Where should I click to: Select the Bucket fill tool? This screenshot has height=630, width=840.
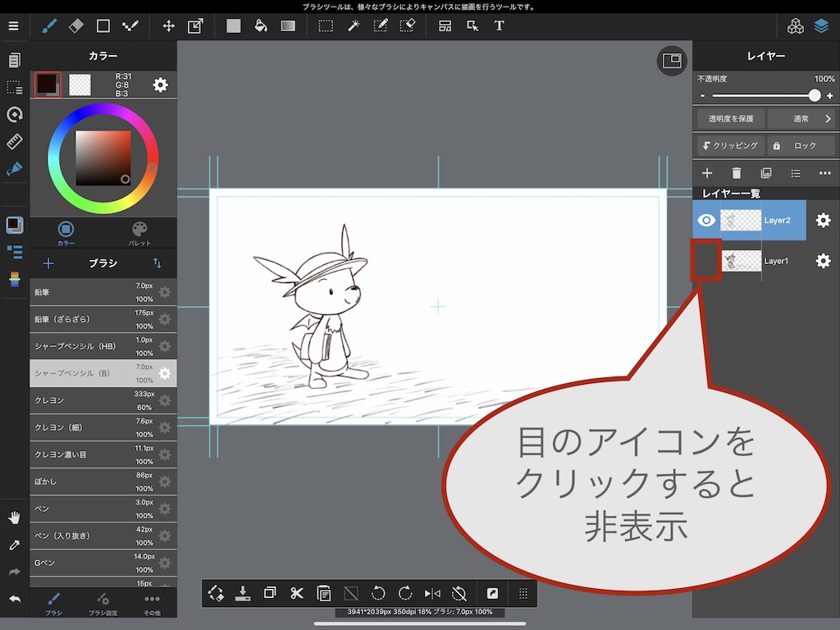pos(261,25)
